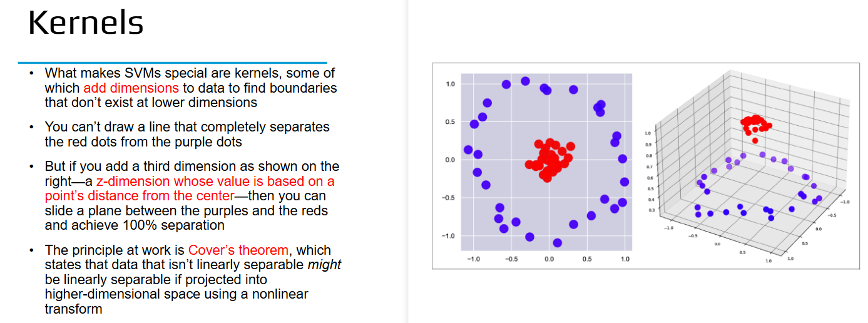Click the text "achieve 100% separation"
The width and height of the screenshot is (868, 323).
135,225
